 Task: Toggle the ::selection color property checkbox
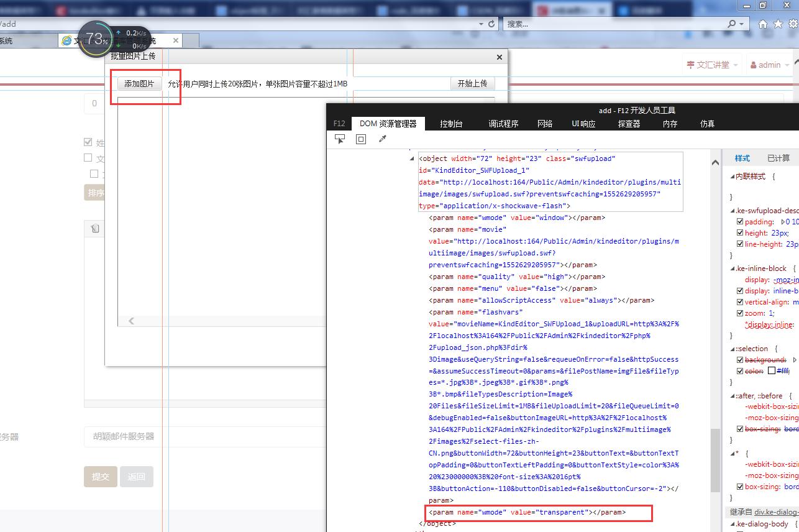pyautogui.click(x=739, y=371)
